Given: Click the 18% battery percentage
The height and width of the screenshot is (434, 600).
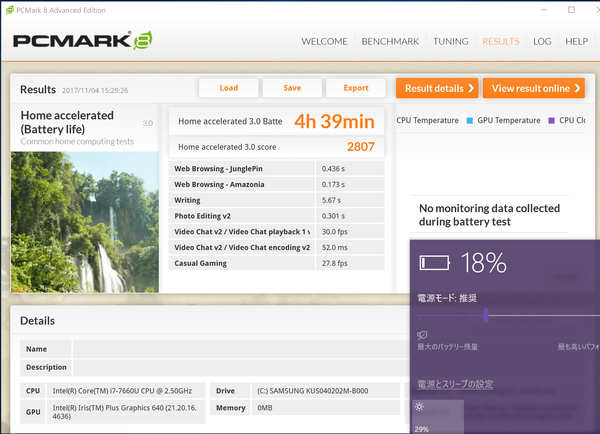Looking at the screenshot, I should (x=484, y=263).
